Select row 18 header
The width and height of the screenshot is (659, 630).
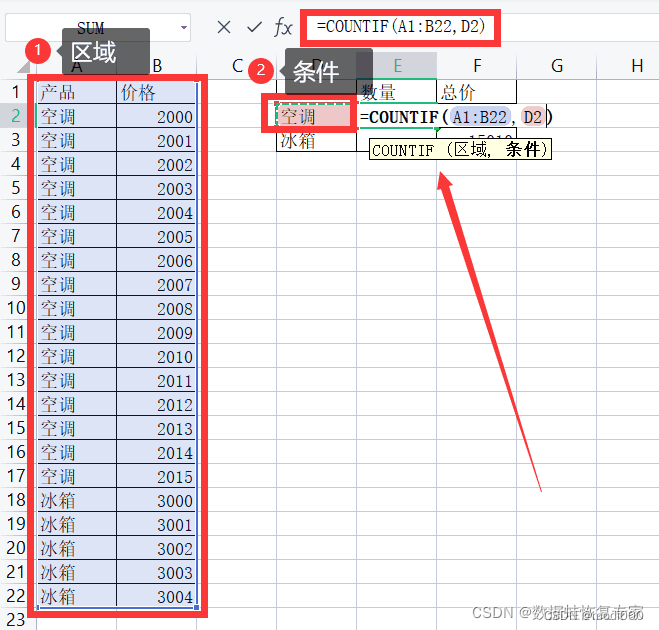coord(16,500)
